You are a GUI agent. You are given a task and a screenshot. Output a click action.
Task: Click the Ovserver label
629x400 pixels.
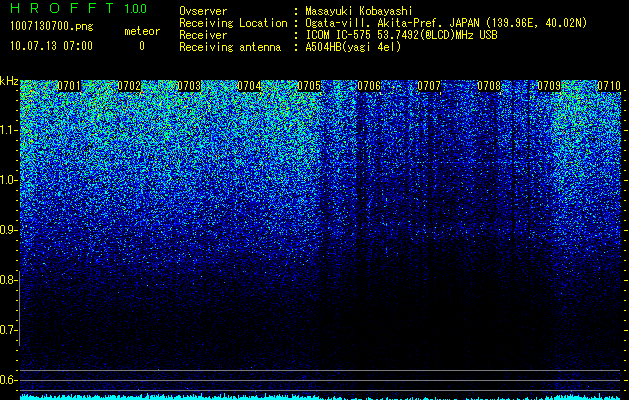click(x=203, y=11)
